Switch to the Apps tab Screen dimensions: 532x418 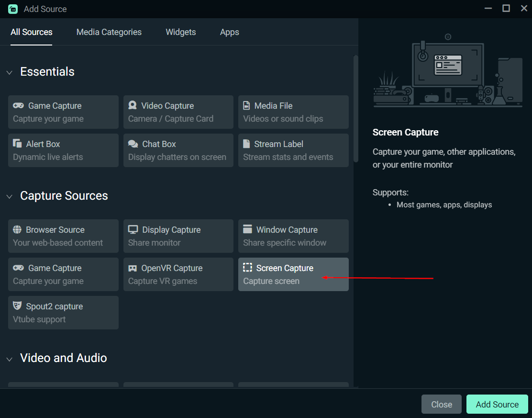(229, 32)
